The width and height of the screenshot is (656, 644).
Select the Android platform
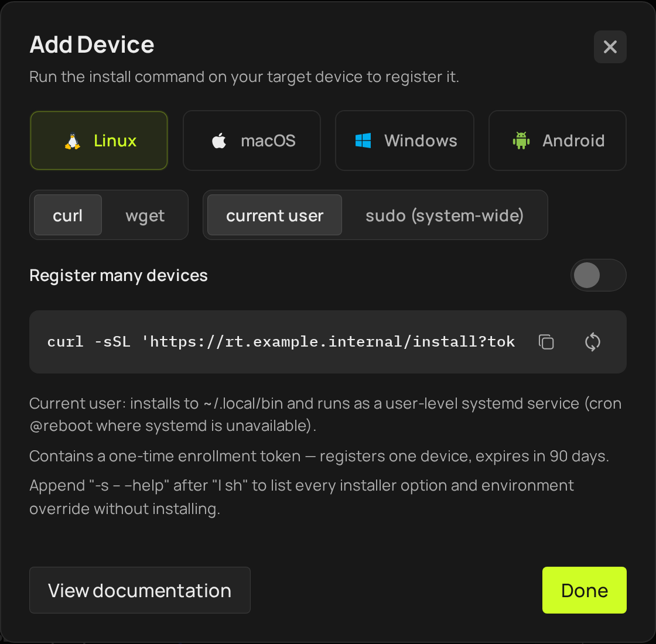557,141
